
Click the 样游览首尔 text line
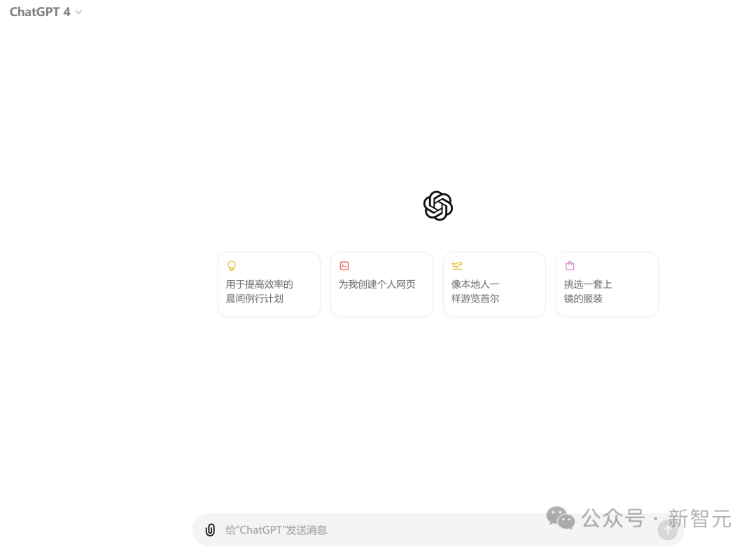[x=475, y=299]
